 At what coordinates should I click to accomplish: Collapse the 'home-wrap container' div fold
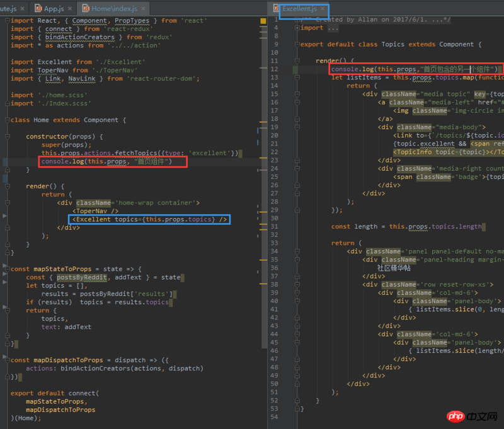7,203
